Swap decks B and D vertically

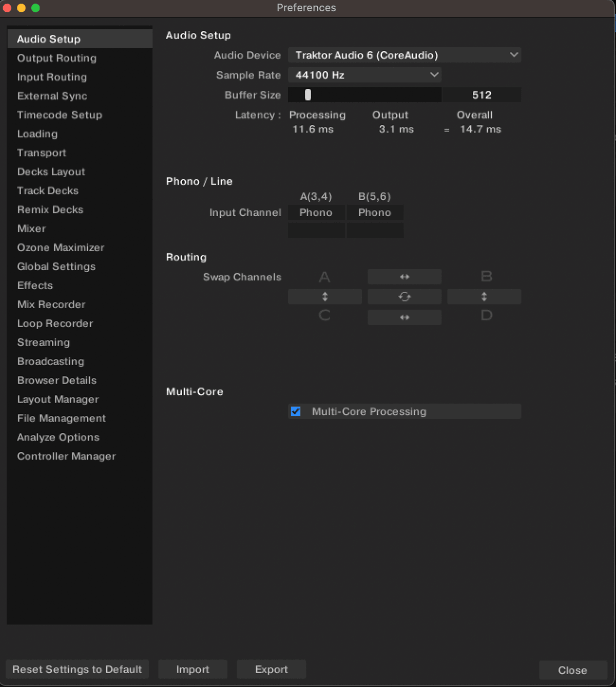click(484, 297)
